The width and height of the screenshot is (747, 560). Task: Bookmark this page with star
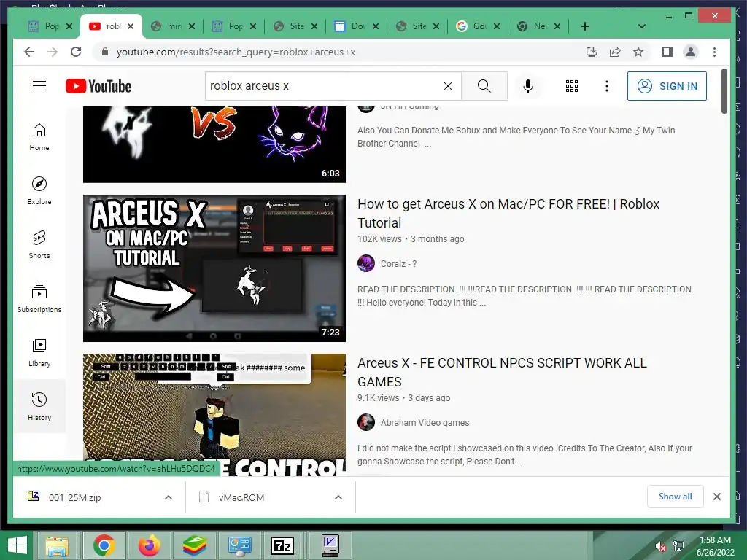click(638, 52)
